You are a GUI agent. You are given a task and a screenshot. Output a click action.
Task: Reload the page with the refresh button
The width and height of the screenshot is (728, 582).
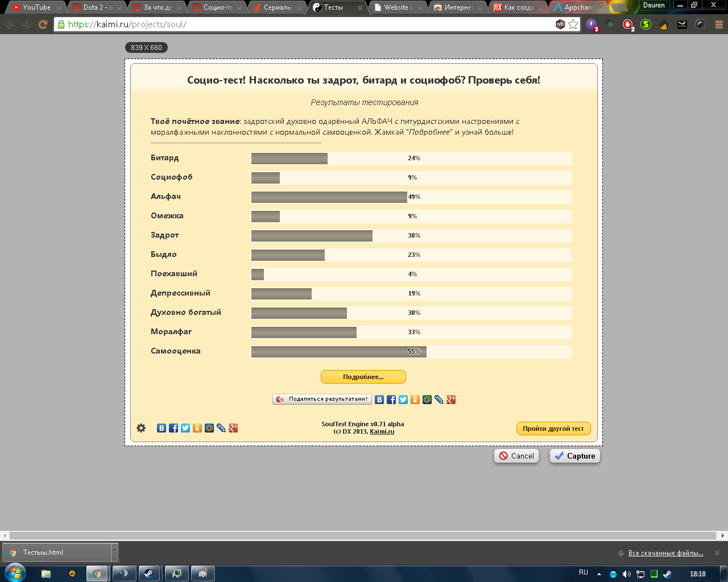coord(43,24)
